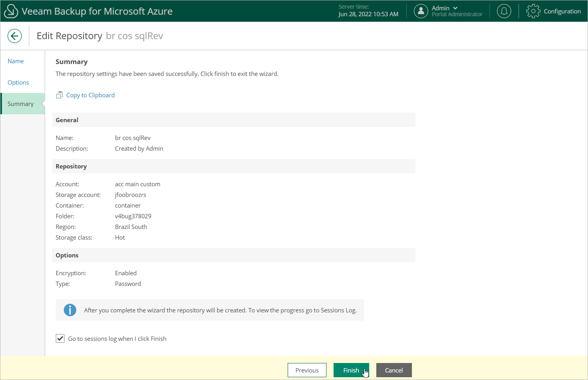
Task: Click the sessions log info message text
Action: coord(220,310)
